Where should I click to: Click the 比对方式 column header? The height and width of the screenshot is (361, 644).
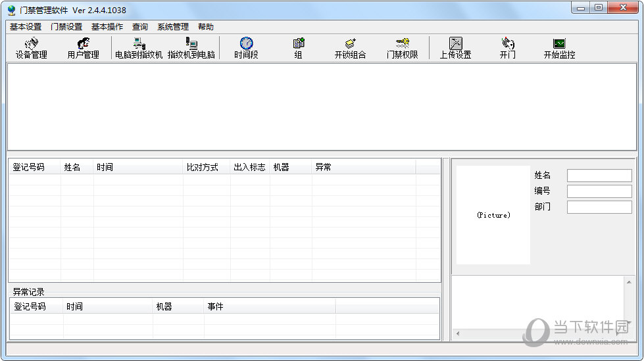pos(207,167)
